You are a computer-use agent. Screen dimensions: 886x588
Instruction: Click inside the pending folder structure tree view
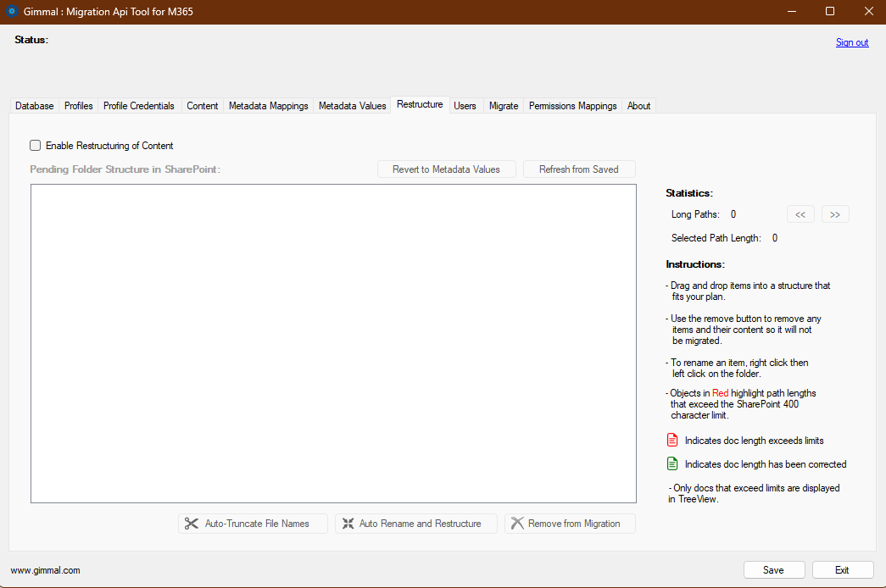pyautogui.click(x=333, y=343)
